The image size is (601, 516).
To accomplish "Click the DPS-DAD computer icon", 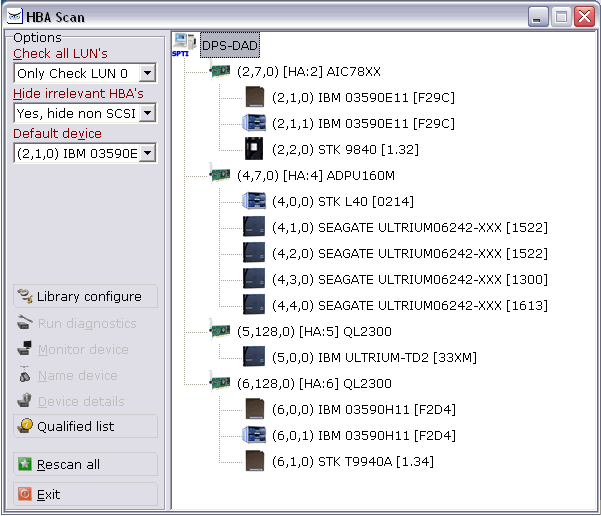I will [x=183, y=45].
